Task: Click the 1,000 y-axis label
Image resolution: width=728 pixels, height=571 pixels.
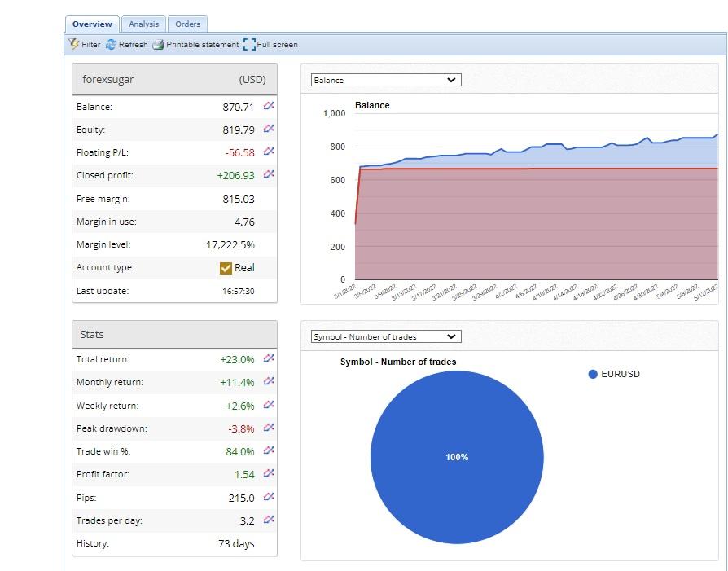Action: 335,113
